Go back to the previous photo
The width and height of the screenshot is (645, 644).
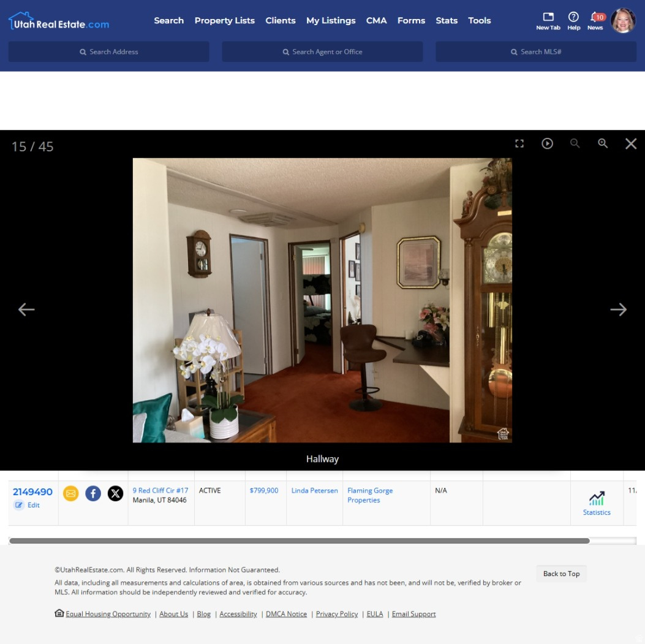26,309
